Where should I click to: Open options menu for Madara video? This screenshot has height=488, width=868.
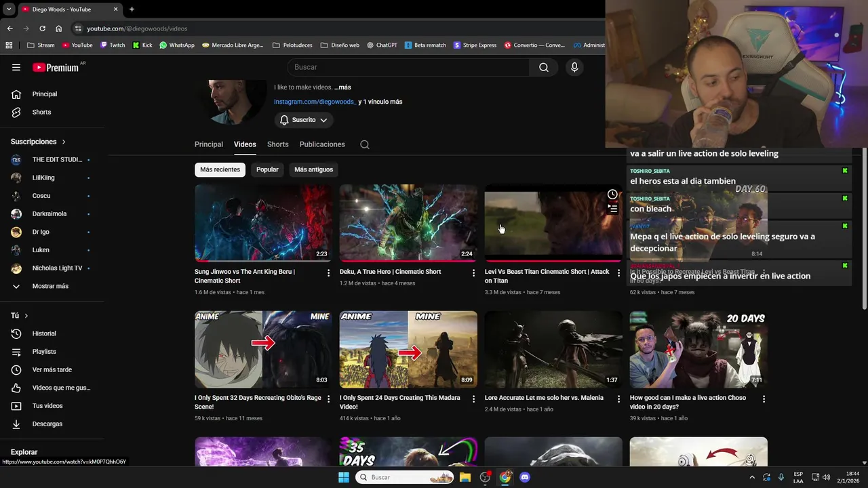[x=473, y=399]
